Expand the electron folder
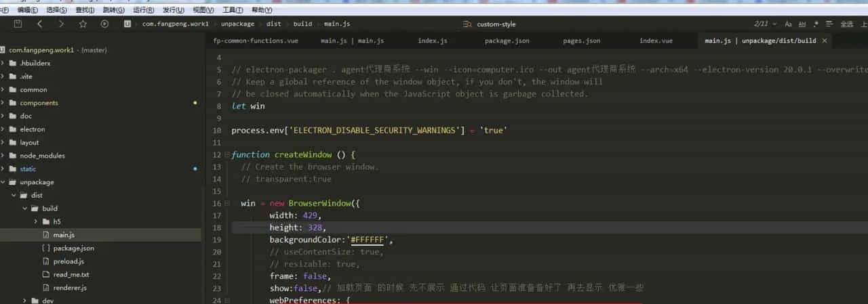This screenshot has height=304, width=868. click(3, 129)
